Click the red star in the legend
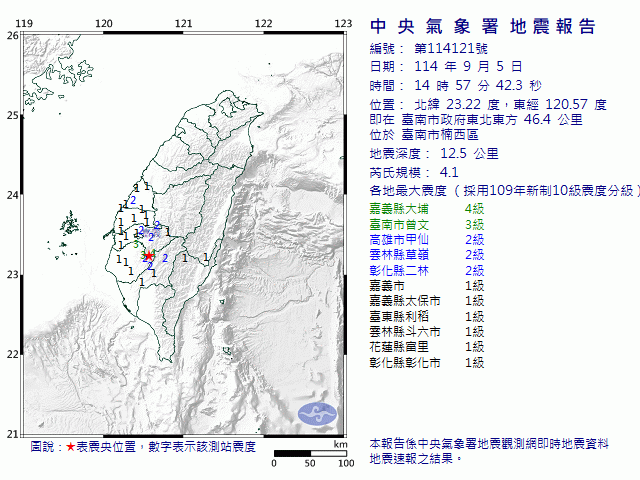The height and width of the screenshot is (480, 640). (x=71, y=447)
